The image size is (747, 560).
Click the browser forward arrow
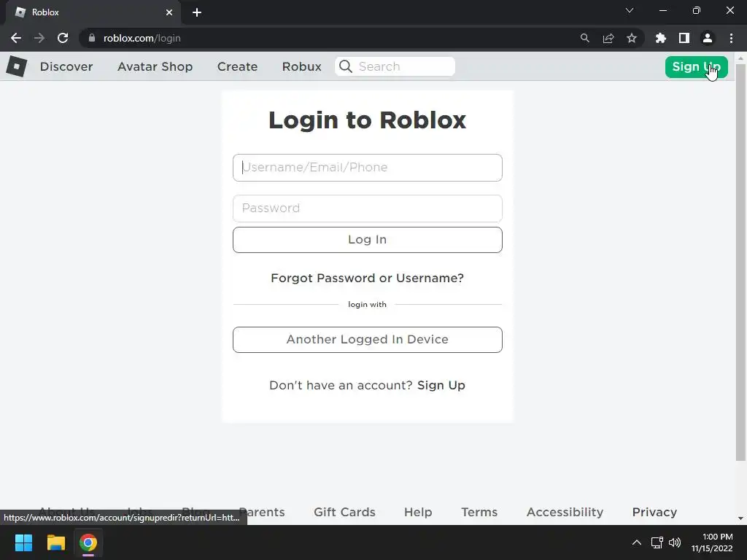pyautogui.click(x=39, y=38)
